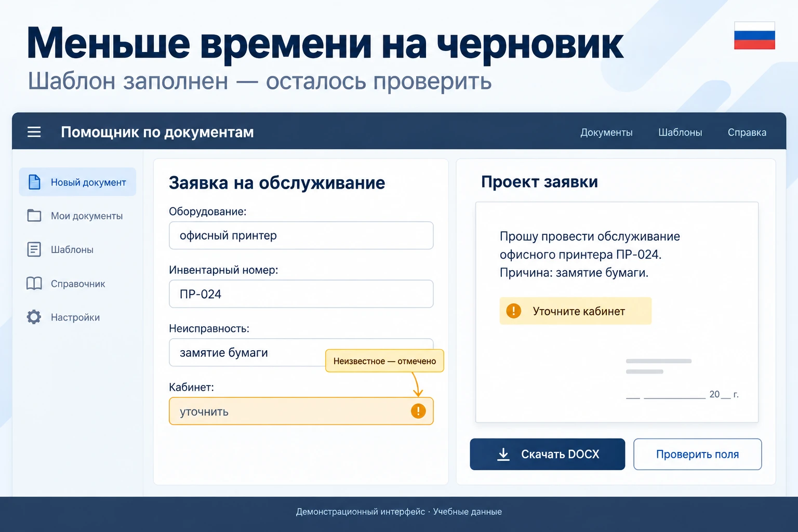798x532 pixels.
Task: Click the date line ending 20__ г.
Action: pos(682,394)
